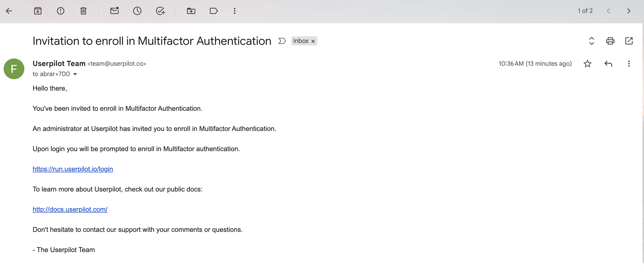Open the toolbar's More options menu

[x=235, y=11]
